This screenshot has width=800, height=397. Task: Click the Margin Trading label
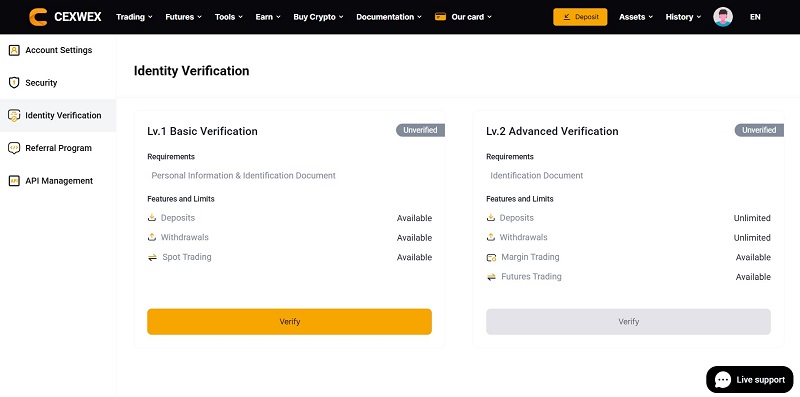point(530,257)
